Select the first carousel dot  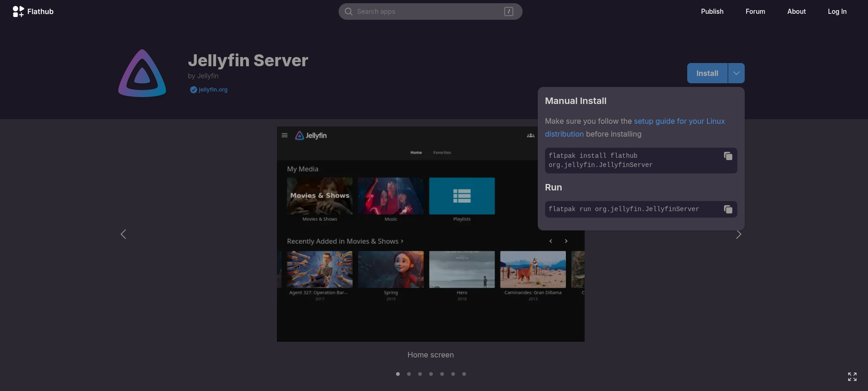(398, 374)
